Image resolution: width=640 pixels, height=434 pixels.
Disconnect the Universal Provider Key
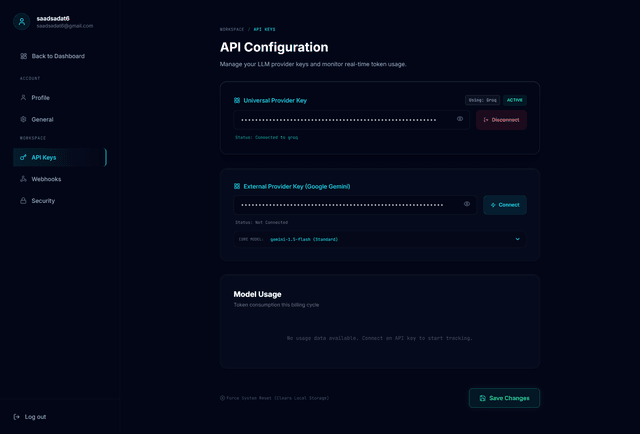coord(501,120)
